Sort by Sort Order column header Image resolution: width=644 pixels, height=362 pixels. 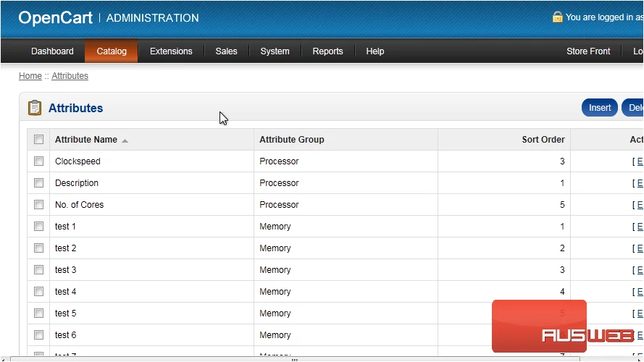543,140
